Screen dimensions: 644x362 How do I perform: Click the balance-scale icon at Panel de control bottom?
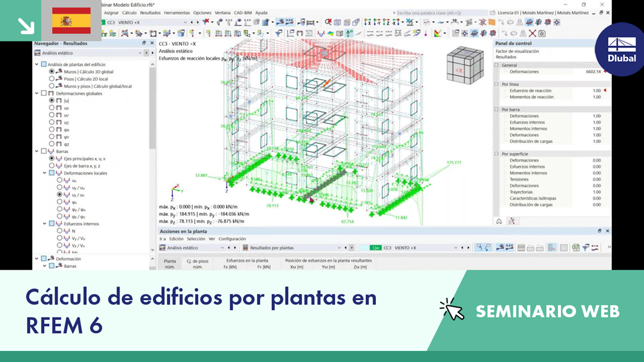[498, 222]
